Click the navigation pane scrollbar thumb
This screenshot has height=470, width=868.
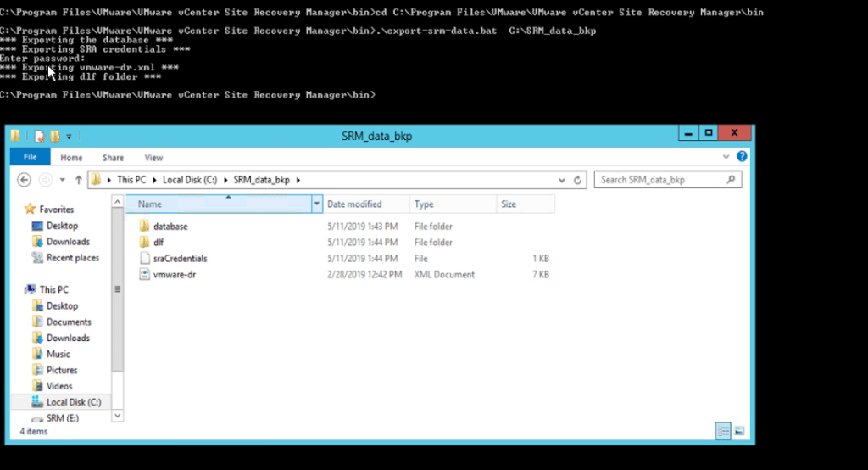tap(117, 289)
